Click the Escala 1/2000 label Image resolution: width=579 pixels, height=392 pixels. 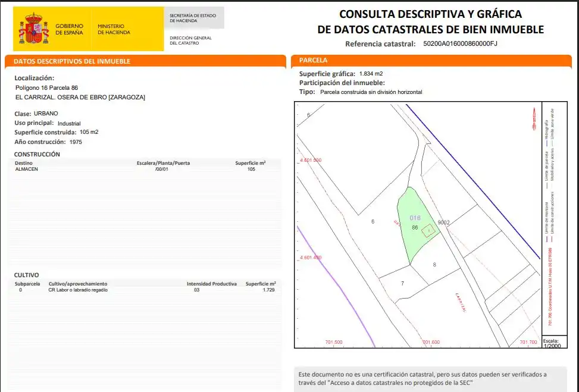coord(552,343)
